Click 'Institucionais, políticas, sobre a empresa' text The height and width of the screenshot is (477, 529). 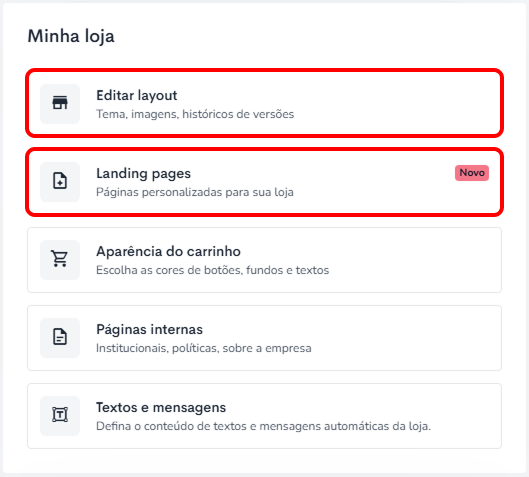(x=204, y=348)
